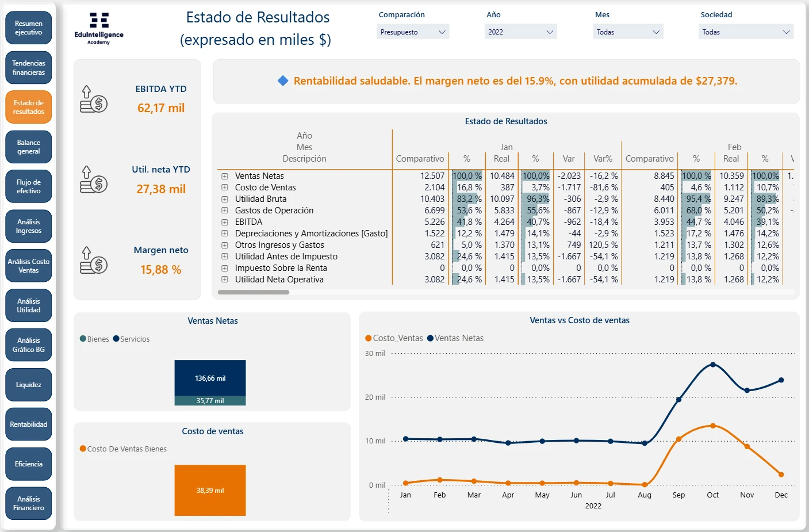Click the money icon beside Margen neto

tap(94, 260)
